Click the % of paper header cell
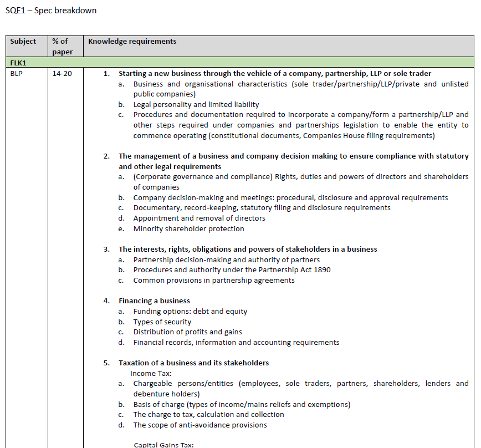This screenshot has height=448, width=481. click(x=65, y=47)
